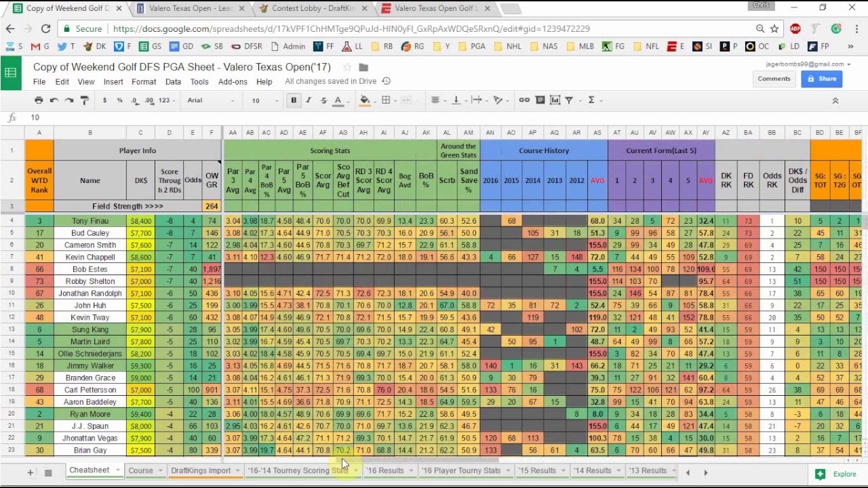This screenshot has width=868, height=488.
Task: Toggle Bold formatting
Action: coord(294,100)
